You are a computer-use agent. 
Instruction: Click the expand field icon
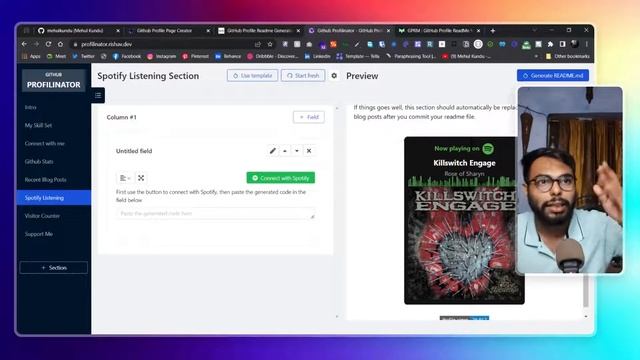tap(141, 178)
